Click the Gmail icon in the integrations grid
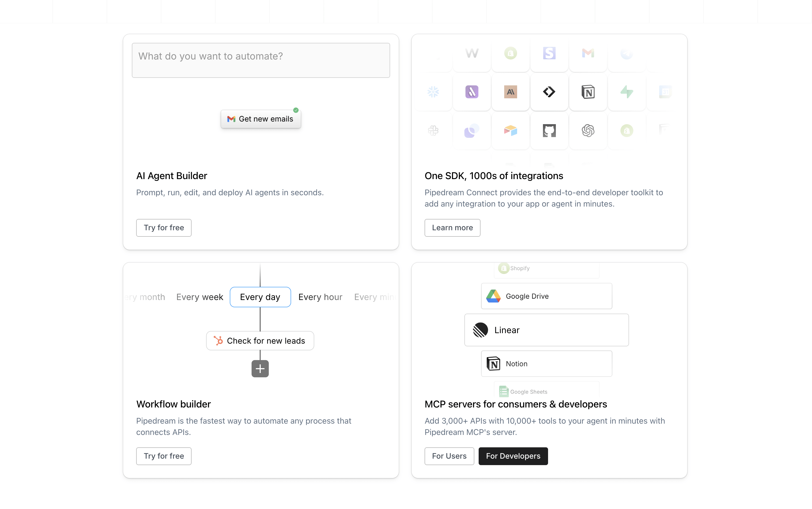812x509 pixels. [x=588, y=53]
